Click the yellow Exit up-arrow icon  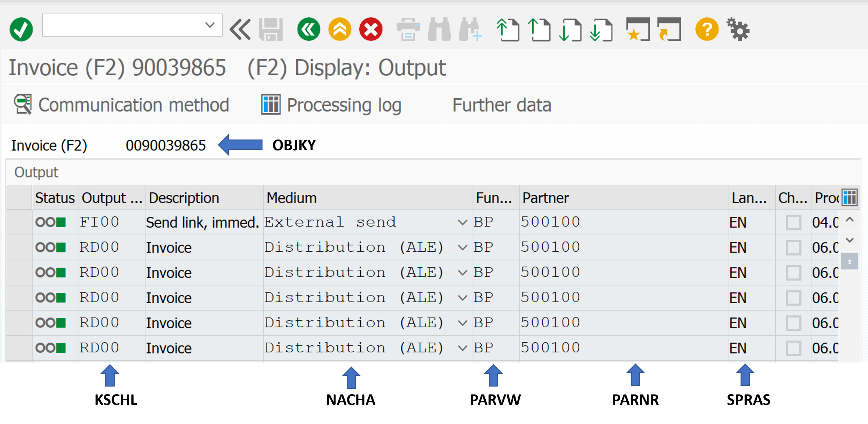point(340,29)
